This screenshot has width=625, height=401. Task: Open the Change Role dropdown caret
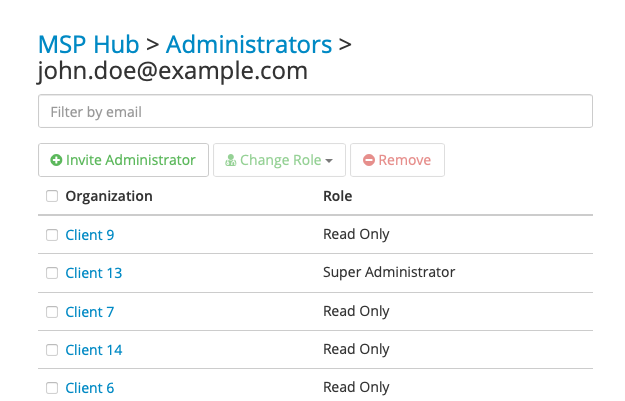pos(329,161)
